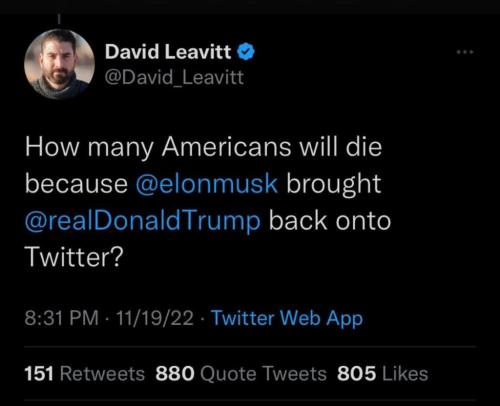Click the blue verified checkmark badge
The image size is (500, 406).
246,52
